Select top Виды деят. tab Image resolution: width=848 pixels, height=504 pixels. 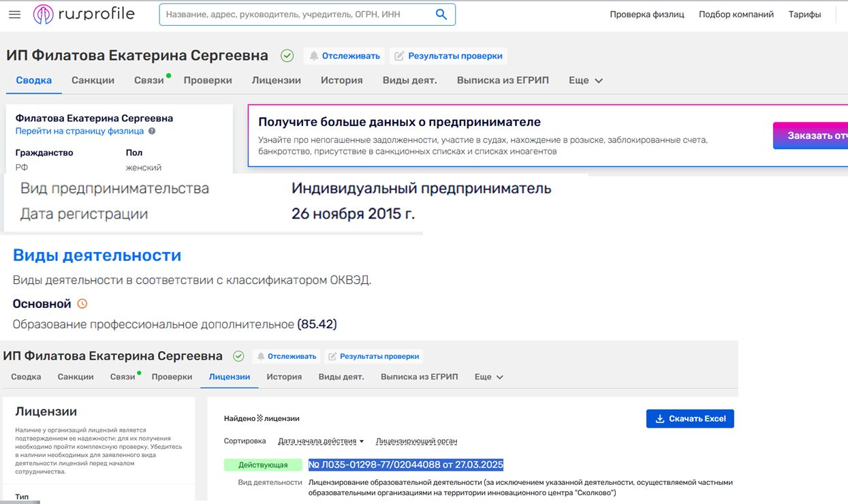409,80
